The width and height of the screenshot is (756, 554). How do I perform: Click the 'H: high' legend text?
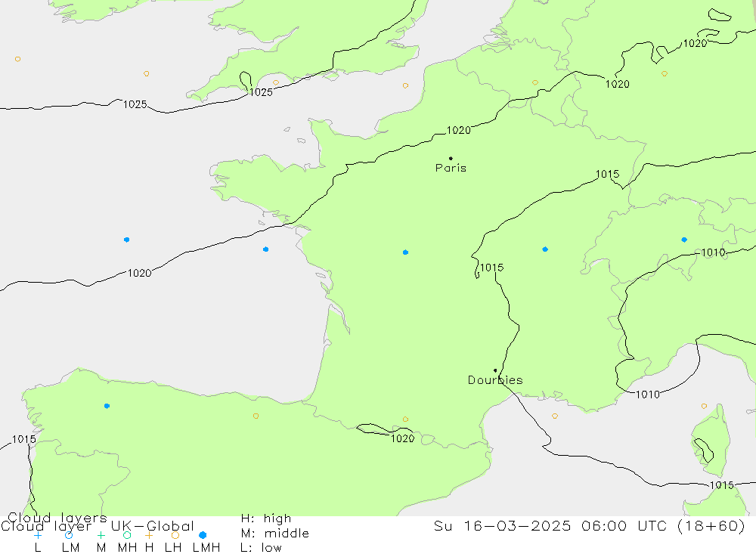(x=266, y=518)
